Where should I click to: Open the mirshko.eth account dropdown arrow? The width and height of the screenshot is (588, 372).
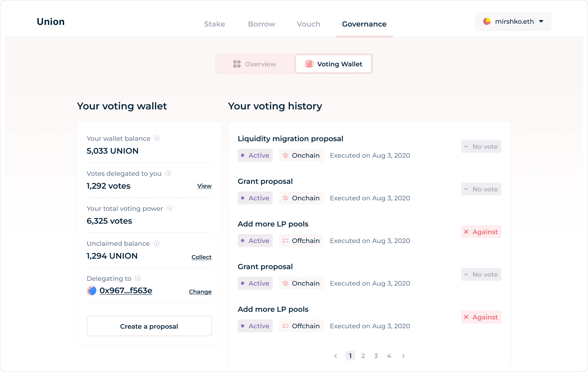(x=541, y=21)
